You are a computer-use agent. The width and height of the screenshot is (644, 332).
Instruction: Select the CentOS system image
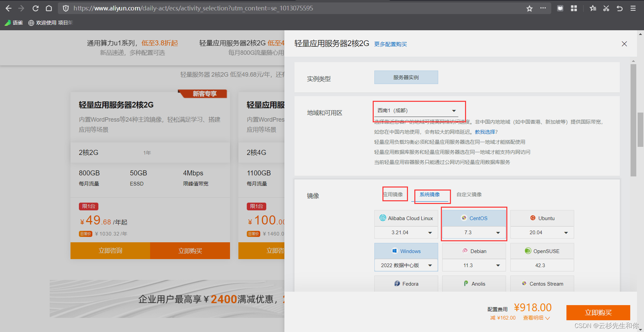[474, 218]
